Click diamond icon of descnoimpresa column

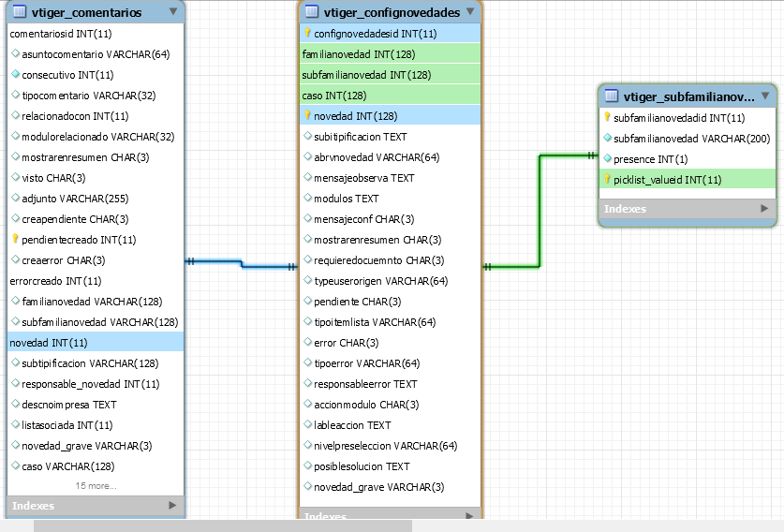(x=16, y=404)
